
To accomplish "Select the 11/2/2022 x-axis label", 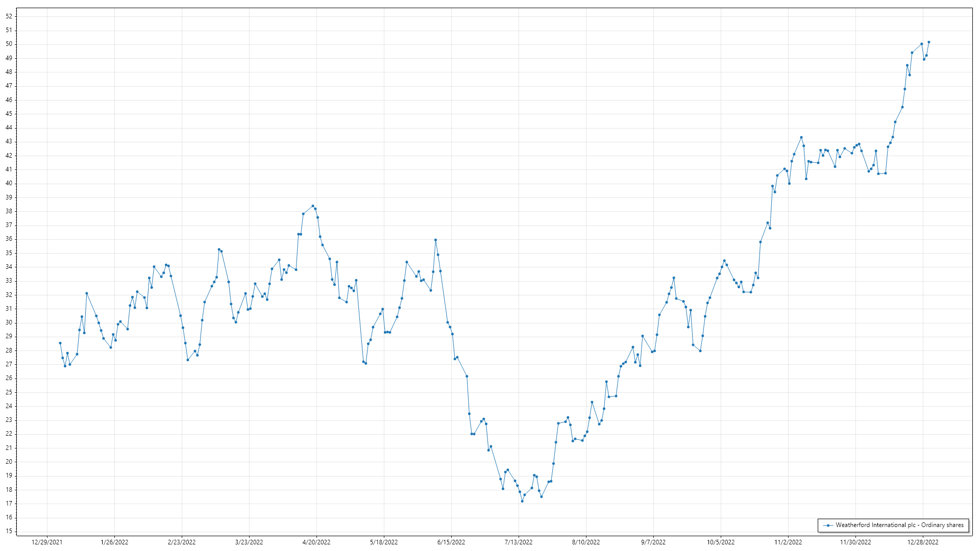I will click(788, 542).
